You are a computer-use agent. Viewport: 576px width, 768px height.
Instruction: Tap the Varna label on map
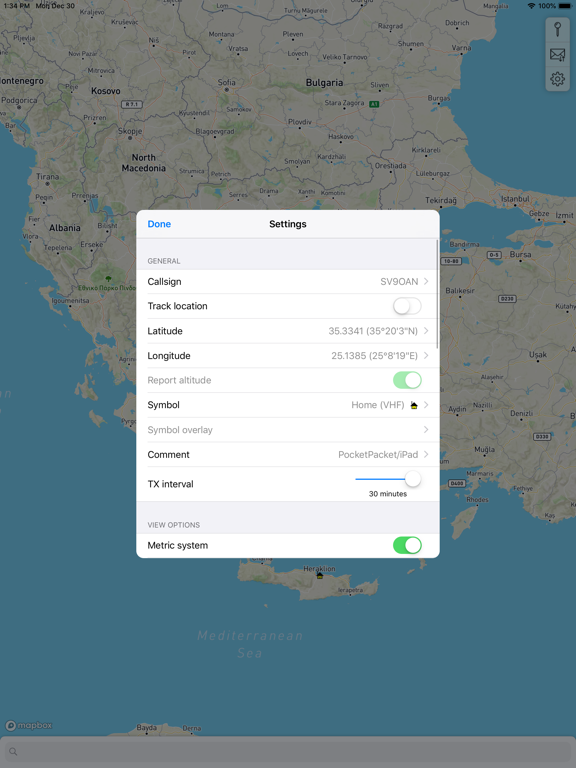coord(461,48)
